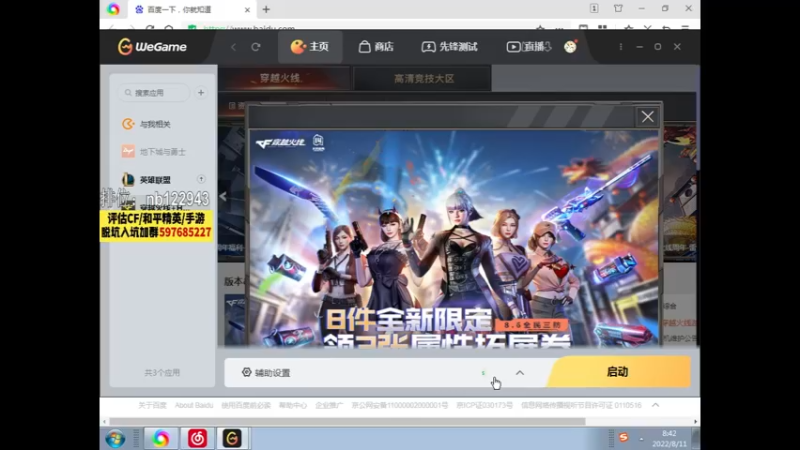
Task: Expand the chevron next to 启动
Action: (520, 372)
